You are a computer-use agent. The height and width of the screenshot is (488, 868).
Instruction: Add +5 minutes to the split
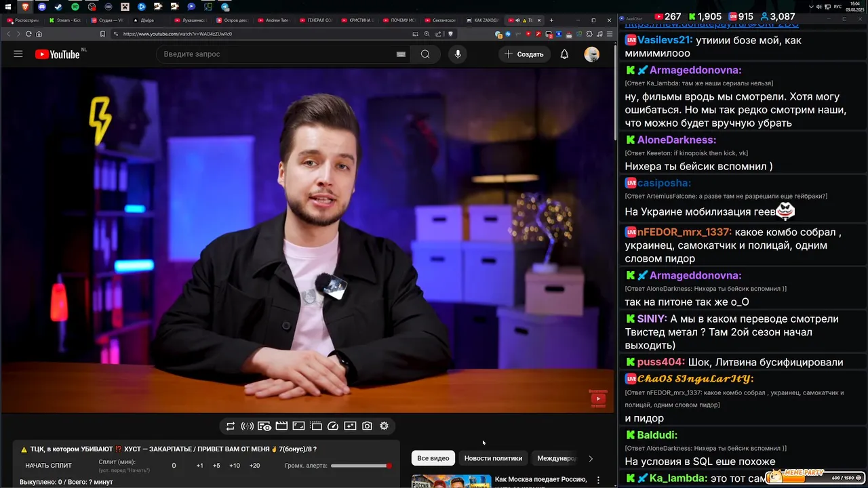tap(216, 466)
